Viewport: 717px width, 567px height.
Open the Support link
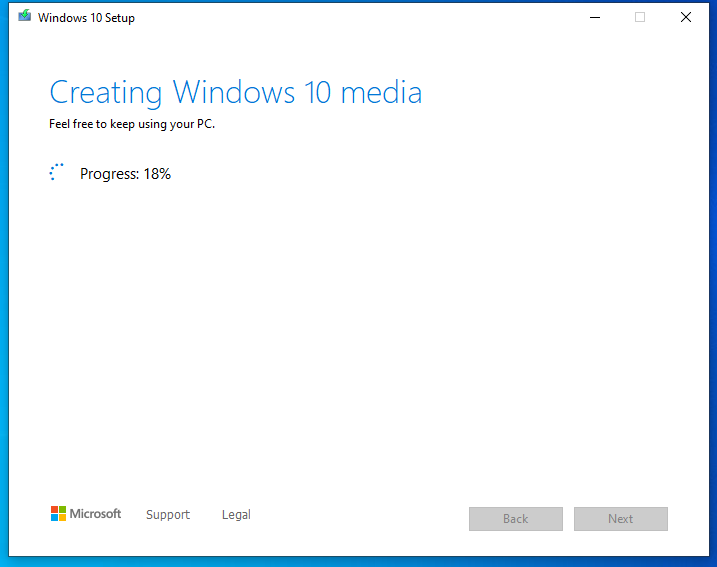click(x=168, y=515)
